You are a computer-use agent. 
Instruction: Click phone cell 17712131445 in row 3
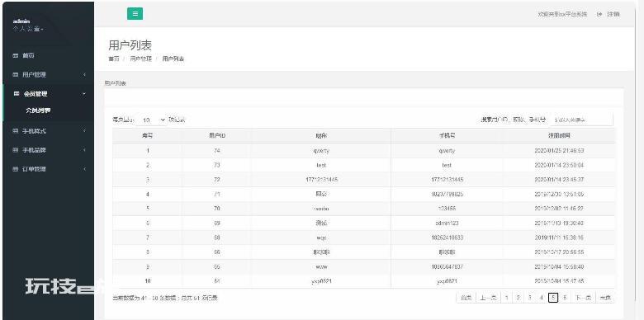click(x=447, y=180)
